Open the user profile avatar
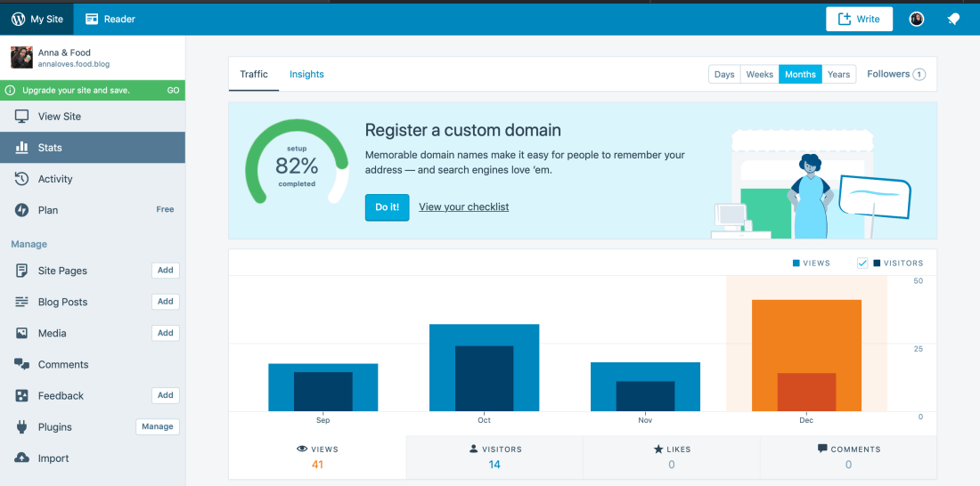The image size is (980, 486). click(916, 19)
